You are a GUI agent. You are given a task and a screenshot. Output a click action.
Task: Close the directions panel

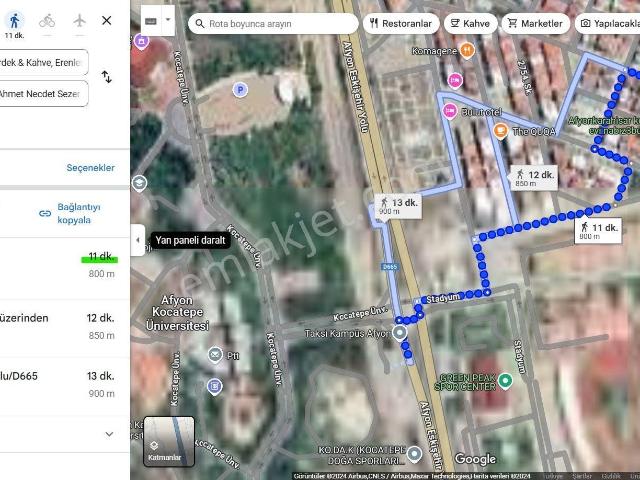[x=107, y=20]
